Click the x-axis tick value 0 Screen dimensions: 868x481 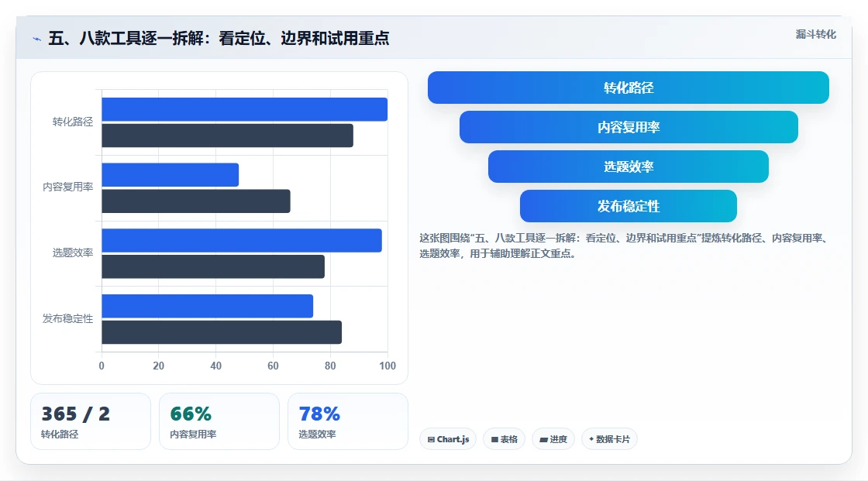click(102, 366)
